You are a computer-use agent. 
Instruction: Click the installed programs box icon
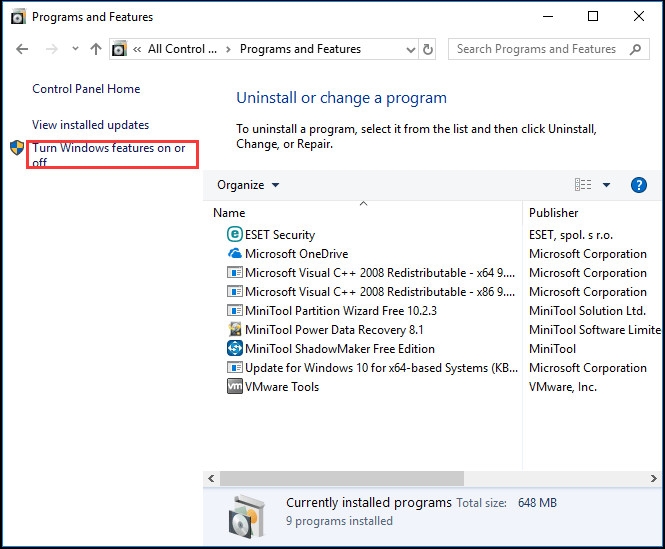247,516
